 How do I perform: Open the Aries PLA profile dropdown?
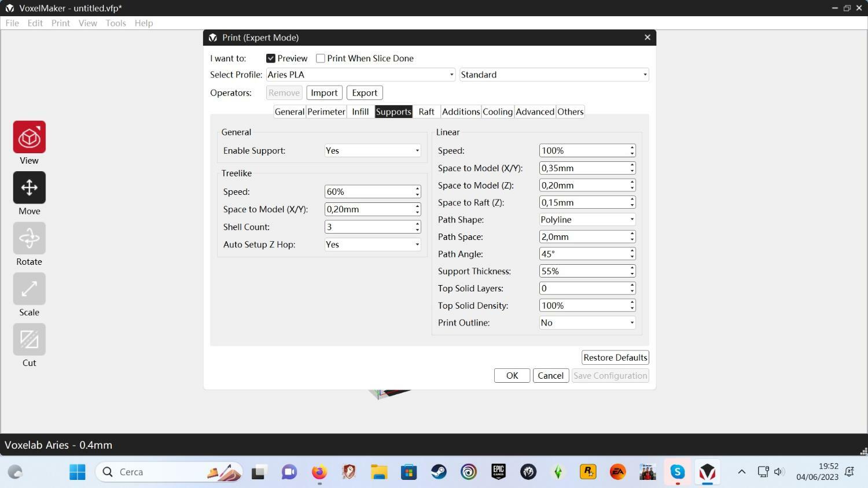point(361,75)
